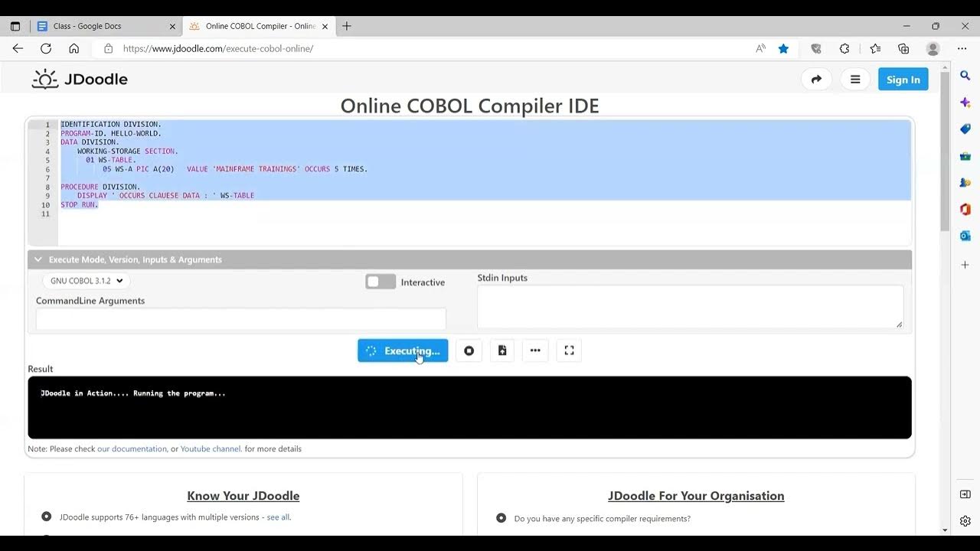Click the STOP RUN. code line
The width and height of the screenshot is (980, 551).
click(x=80, y=205)
